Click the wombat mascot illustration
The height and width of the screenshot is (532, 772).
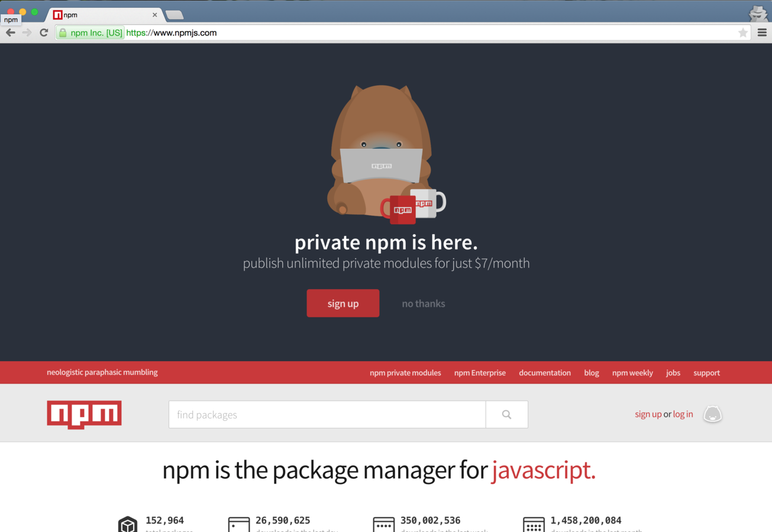pyautogui.click(x=381, y=151)
